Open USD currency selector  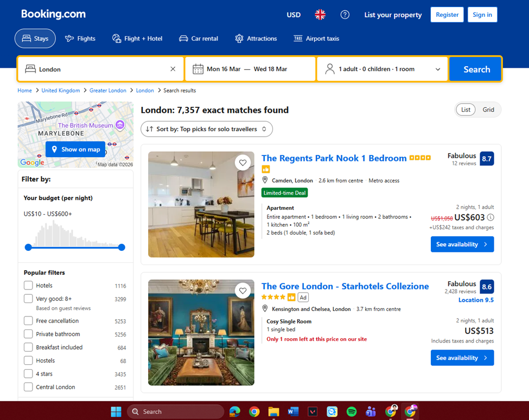(x=294, y=15)
